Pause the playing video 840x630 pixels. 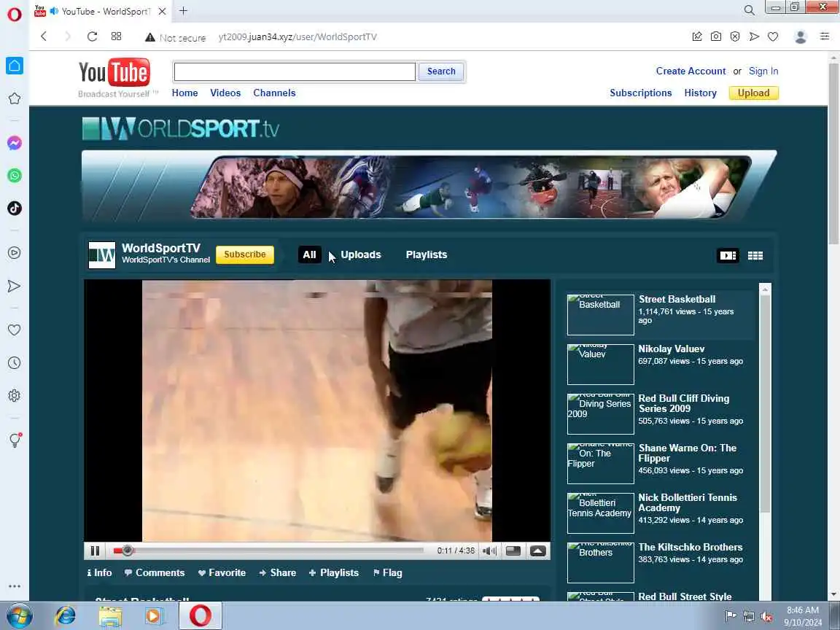point(95,551)
